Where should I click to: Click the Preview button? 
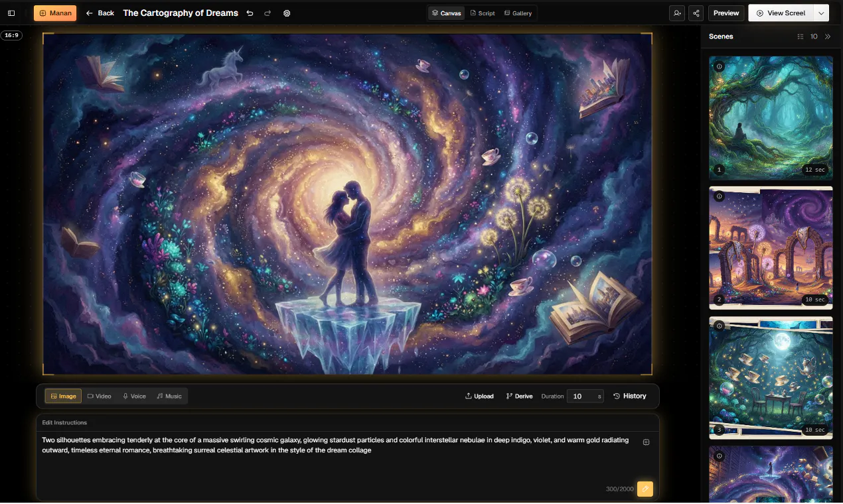[726, 13]
